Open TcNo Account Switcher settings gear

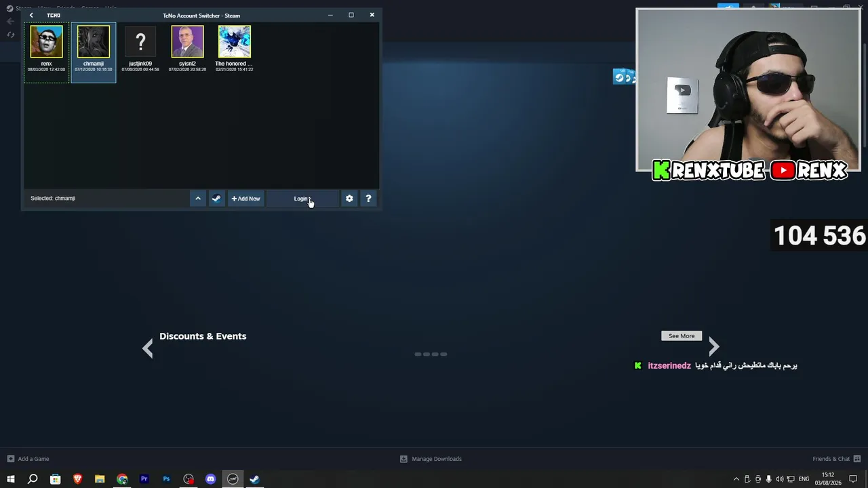click(349, 199)
